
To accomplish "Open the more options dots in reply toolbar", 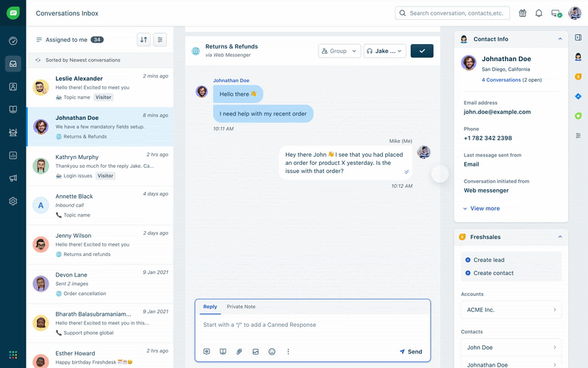I will pyautogui.click(x=288, y=352).
